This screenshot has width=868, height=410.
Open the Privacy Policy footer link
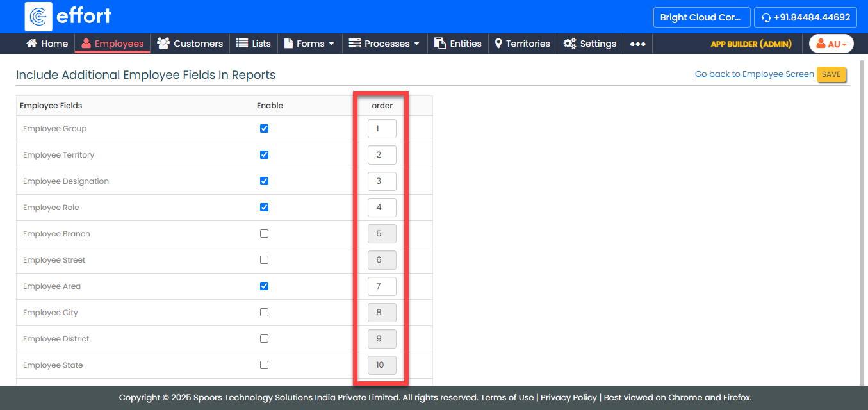click(568, 397)
